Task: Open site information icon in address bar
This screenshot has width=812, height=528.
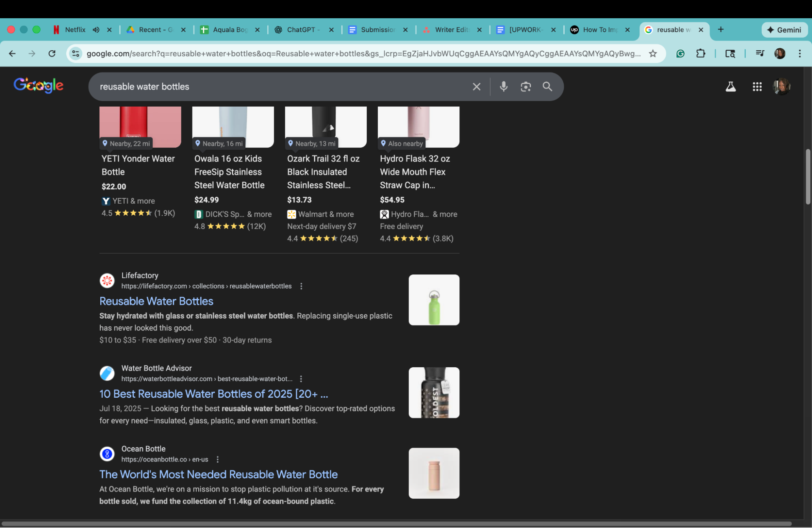Action: click(x=76, y=53)
